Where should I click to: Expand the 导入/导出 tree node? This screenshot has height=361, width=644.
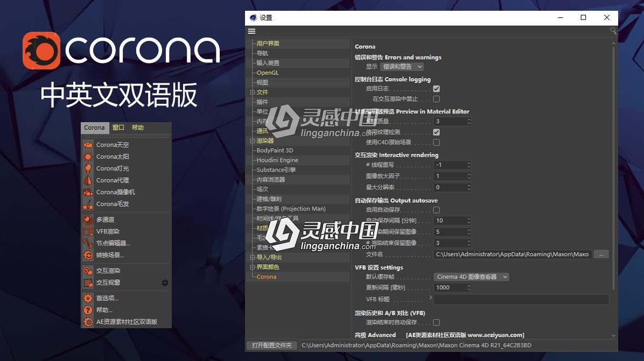252,257
